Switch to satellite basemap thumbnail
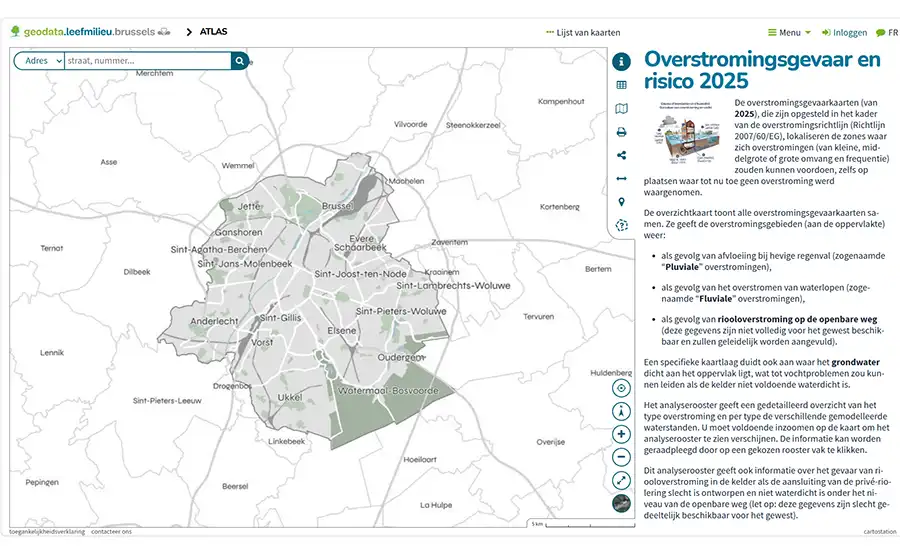The height and width of the screenshot is (554, 900). point(621,503)
